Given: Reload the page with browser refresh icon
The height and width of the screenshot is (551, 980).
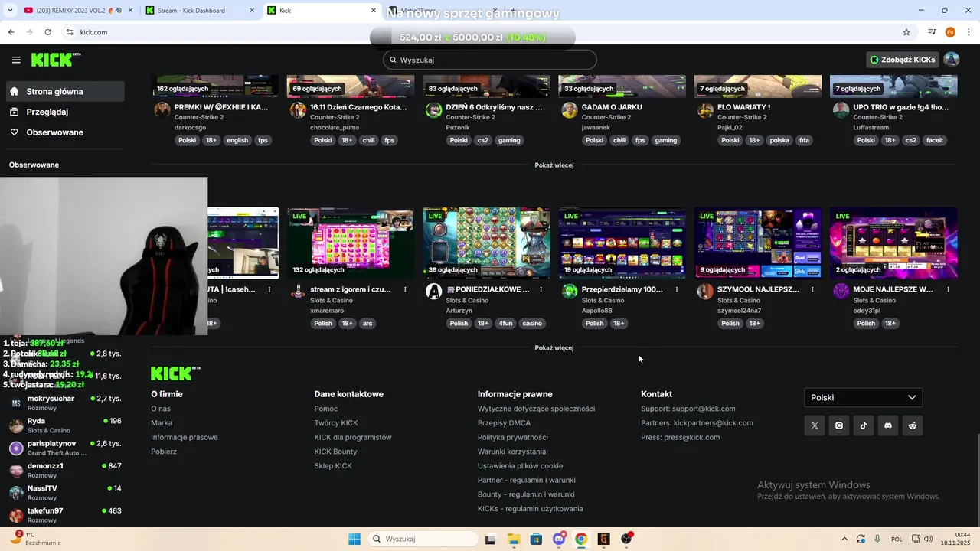Looking at the screenshot, I should click(47, 32).
